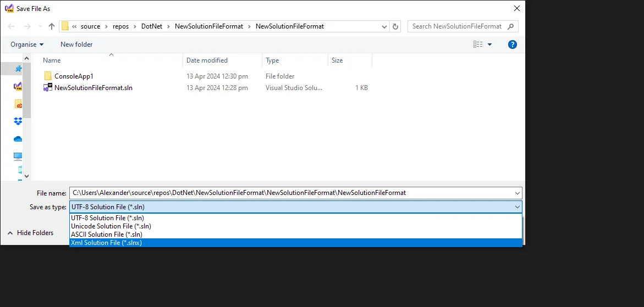Viewport: 644px width, 307px height.
Task: Click the search magnifier icon
Action: click(x=510, y=26)
